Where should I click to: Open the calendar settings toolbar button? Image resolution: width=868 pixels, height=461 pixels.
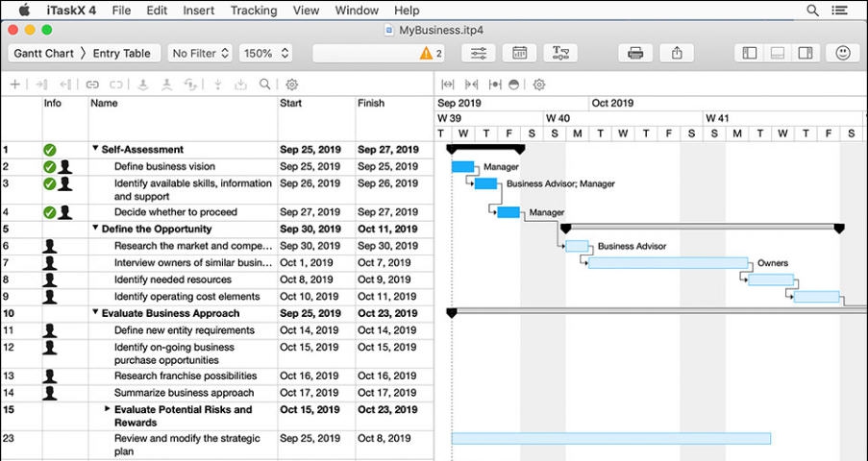[x=519, y=53]
